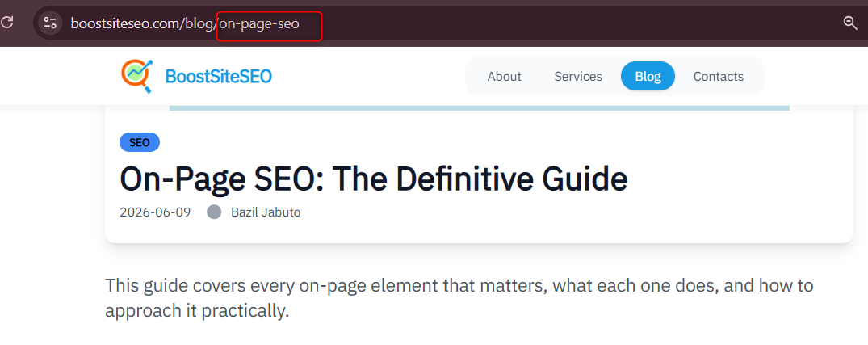Open author Bazil Jabuto's name

[266, 212]
